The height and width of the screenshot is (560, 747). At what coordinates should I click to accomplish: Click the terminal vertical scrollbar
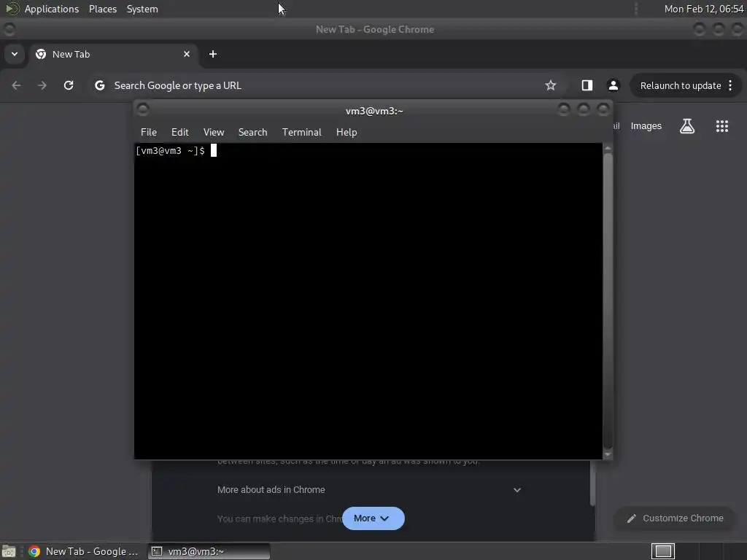click(608, 301)
